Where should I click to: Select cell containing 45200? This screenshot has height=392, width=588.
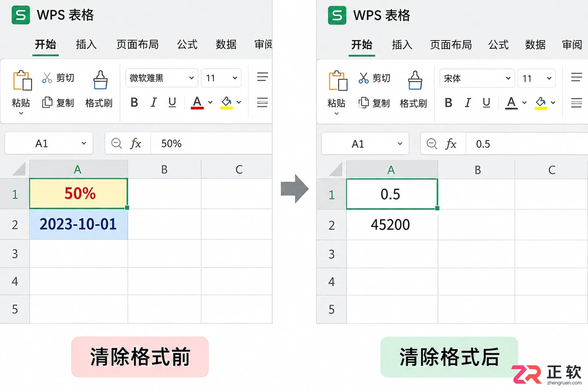tap(392, 225)
